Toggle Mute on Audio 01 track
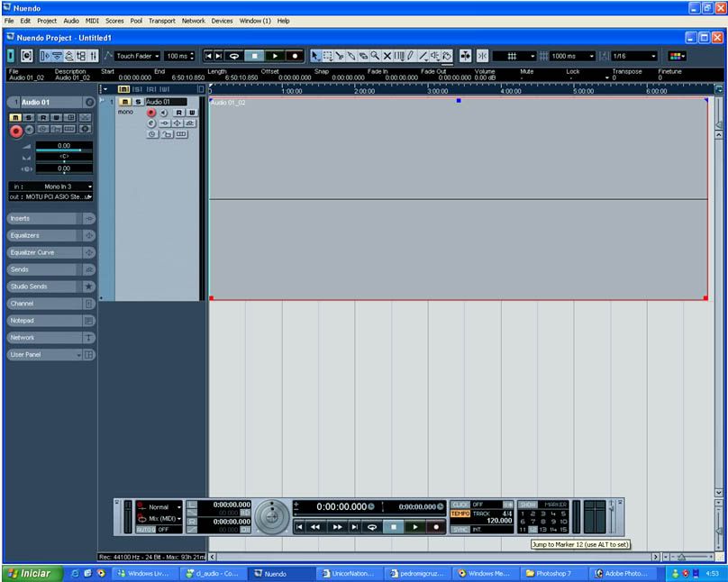 (x=125, y=102)
